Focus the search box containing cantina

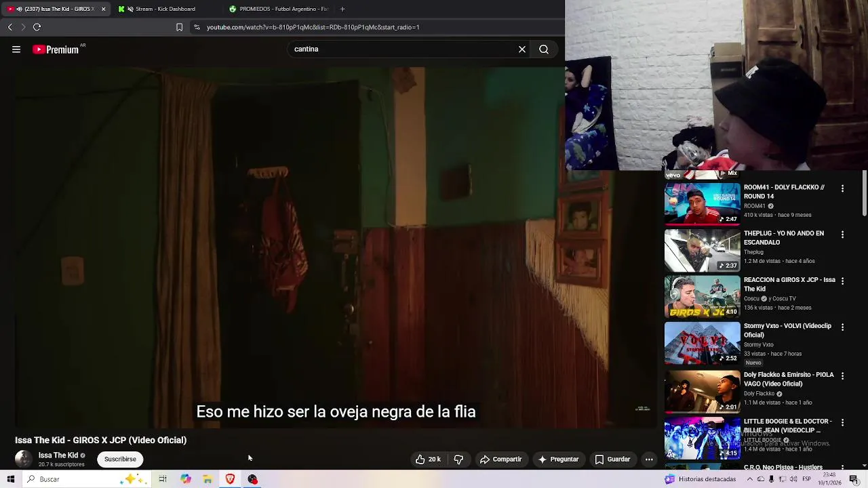[x=403, y=49]
